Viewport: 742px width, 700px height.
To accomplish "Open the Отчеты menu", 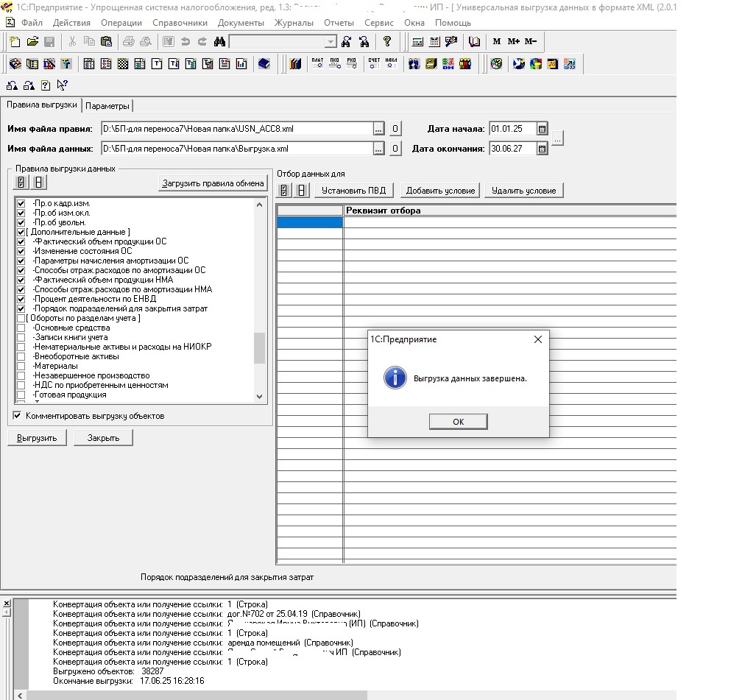I will 339,23.
